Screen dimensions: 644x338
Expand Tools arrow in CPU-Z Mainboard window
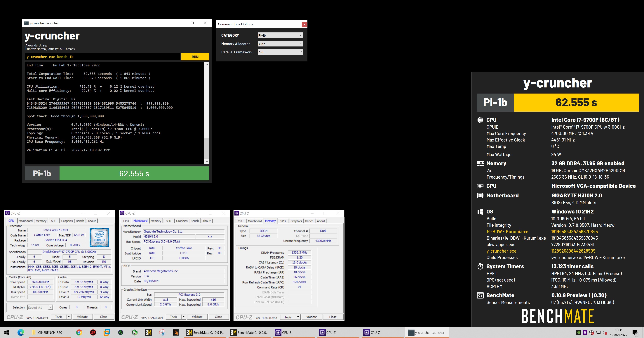[184, 317]
